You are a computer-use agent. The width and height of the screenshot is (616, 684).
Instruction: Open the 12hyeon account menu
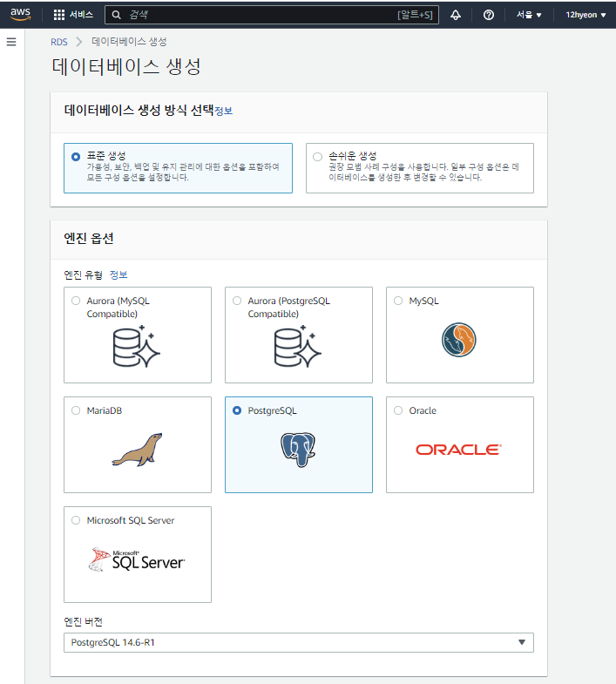pos(586,15)
